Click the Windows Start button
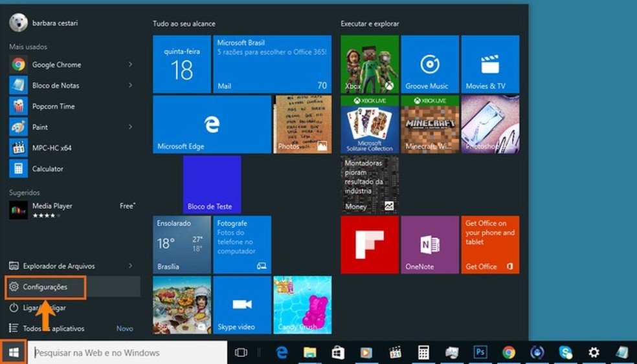 pos(14,352)
